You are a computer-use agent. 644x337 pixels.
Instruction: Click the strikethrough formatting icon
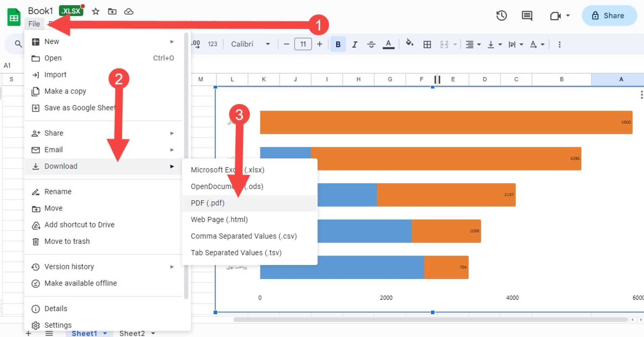coord(371,44)
